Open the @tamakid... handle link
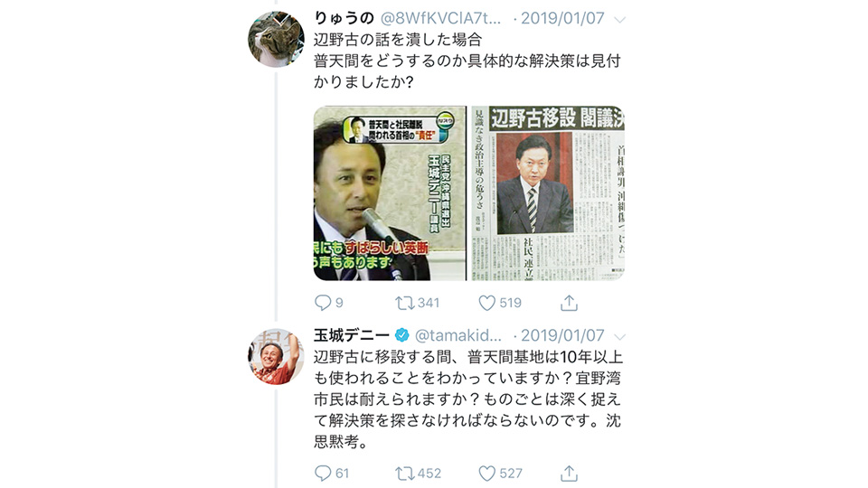868x488 pixels. point(458,335)
